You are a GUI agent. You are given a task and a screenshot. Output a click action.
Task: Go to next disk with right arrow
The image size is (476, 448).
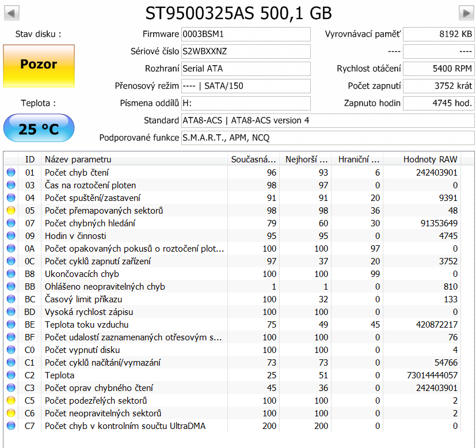pyautogui.click(x=466, y=13)
